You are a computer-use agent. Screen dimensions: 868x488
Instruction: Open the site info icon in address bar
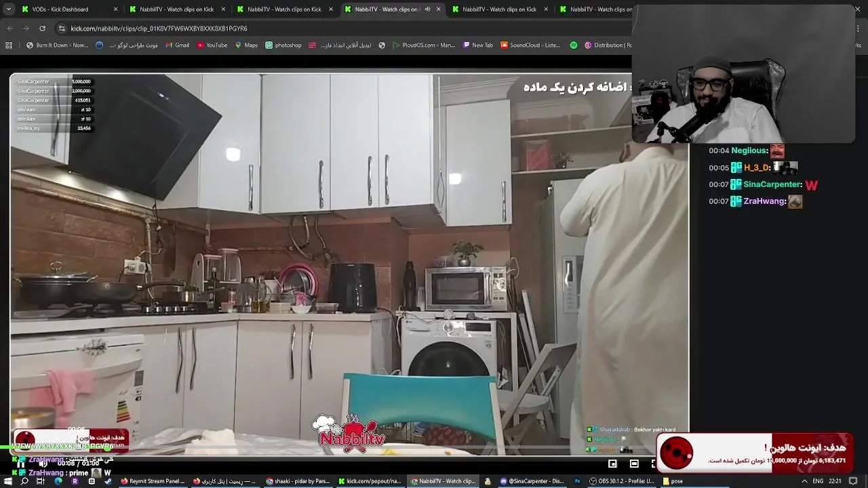(62, 28)
